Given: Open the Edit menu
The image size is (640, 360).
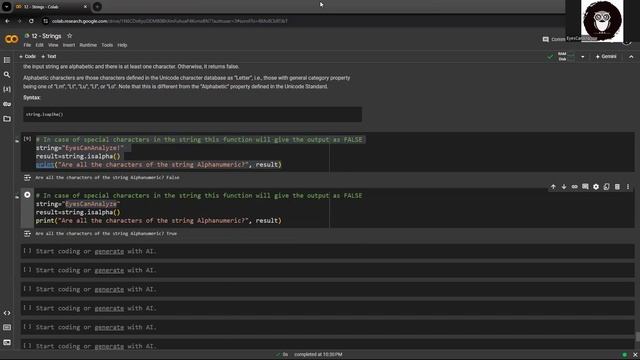Looking at the screenshot, I should coord(40,45).
